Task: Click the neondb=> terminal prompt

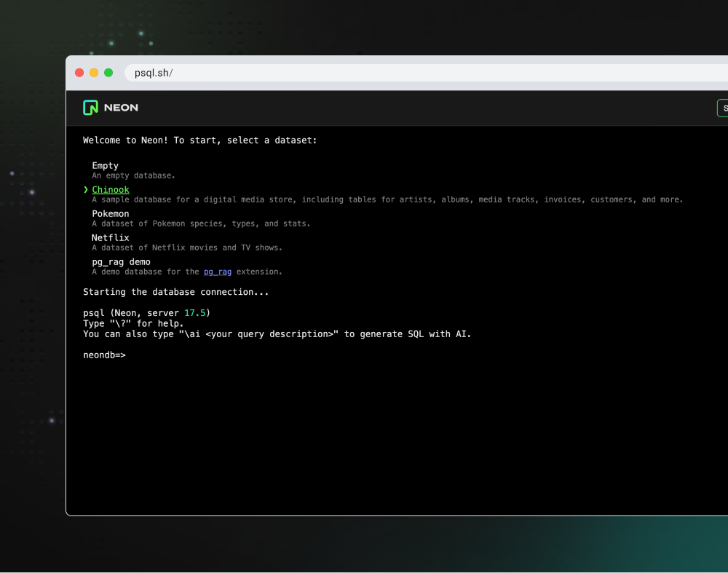Action: point(104,355)
